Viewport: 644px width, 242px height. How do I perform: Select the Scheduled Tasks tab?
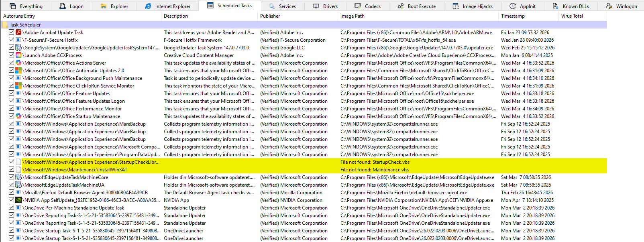pyautogui.click(x=230, y=6)
